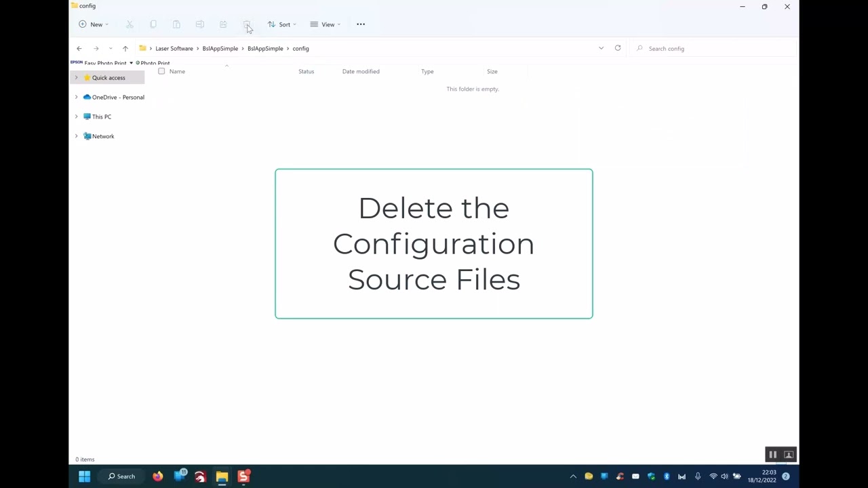Open the blue taskbar app showing 11 badge
Screen dimensions: 868x488
pyautogui.click(x=180, y=476)
